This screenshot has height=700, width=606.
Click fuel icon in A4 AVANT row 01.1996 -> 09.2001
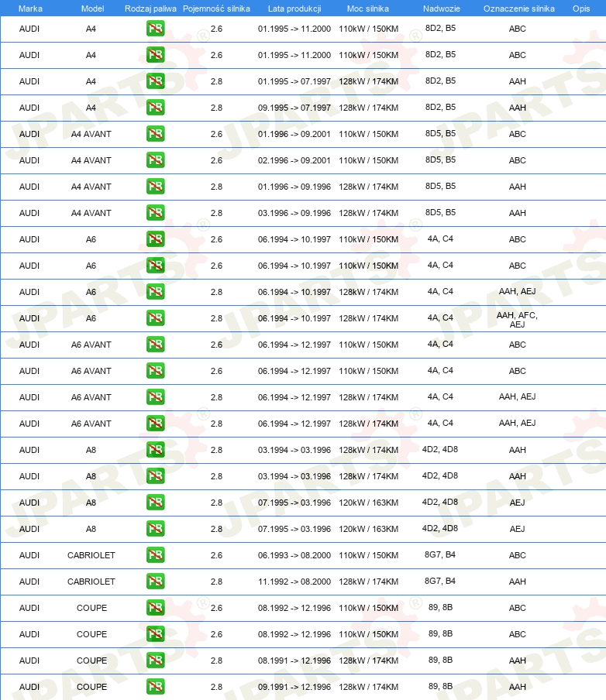click(x=156, y=134)
